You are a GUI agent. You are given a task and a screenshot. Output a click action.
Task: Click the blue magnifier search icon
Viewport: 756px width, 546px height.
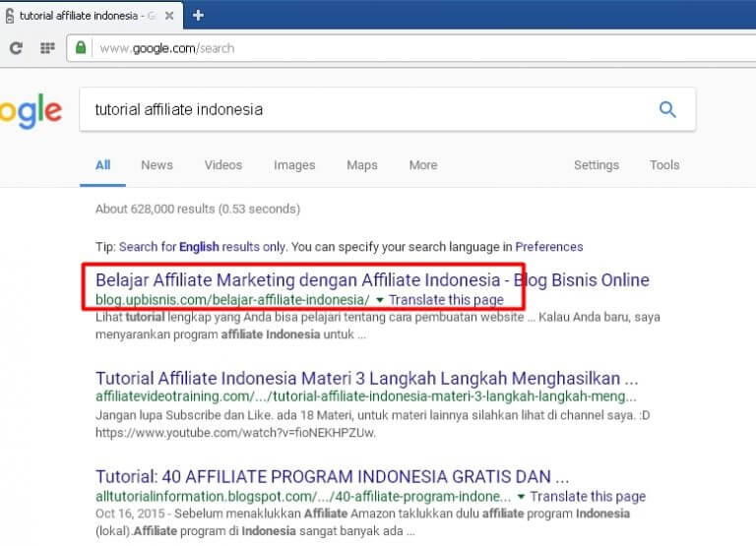(667, 109)
